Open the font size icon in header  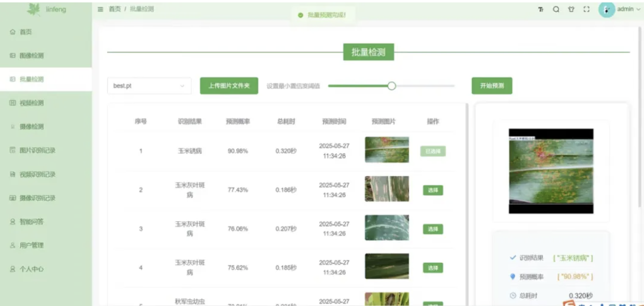541,9
